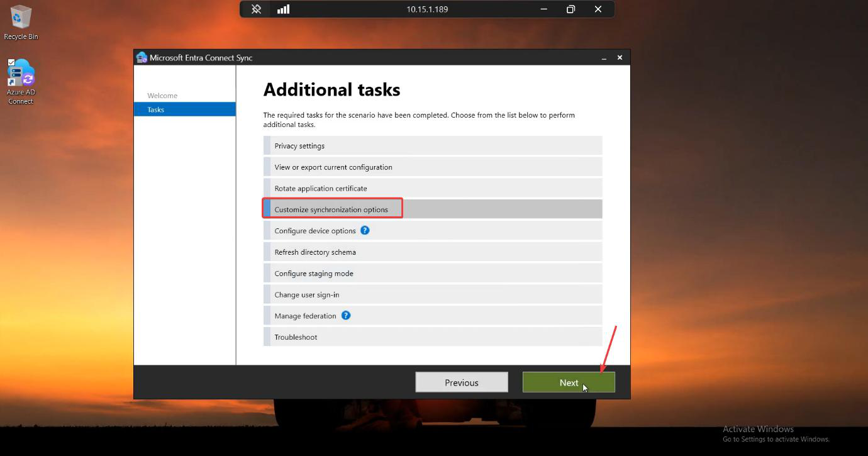Click help icon next to Configure device options
The height and width of the screenshot is (456, 868).
[x=365, y=230]
